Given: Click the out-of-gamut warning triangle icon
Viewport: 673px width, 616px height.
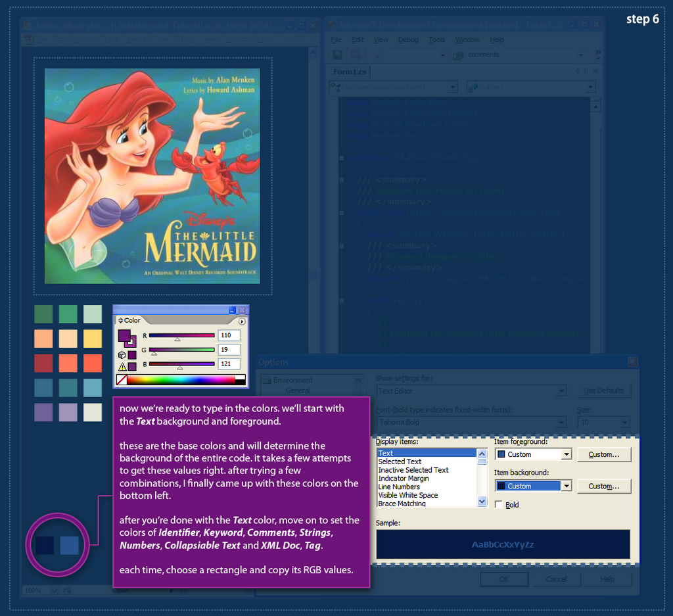Looking at the screenshot, I should pos(122,367).
